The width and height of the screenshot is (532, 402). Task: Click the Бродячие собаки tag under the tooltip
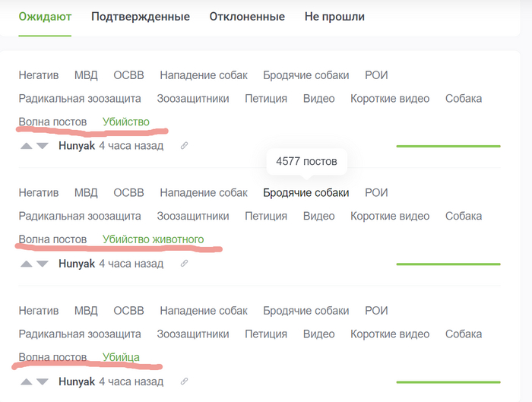(306, 193)
